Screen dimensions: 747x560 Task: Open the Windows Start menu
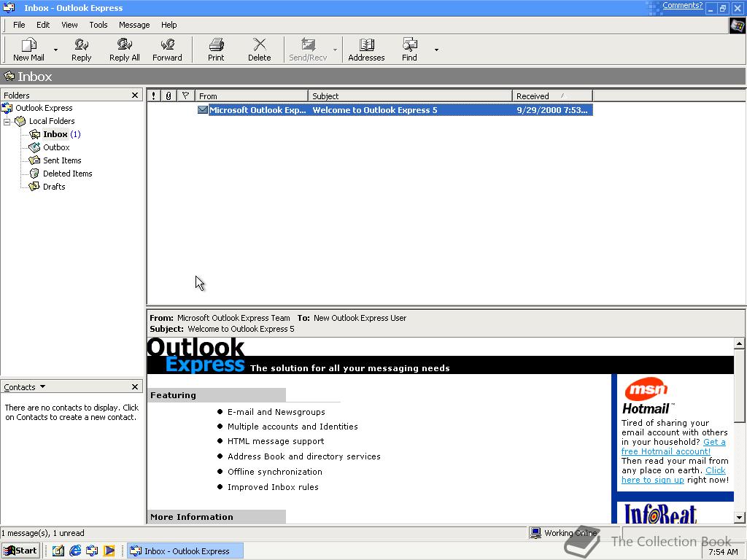(x=20, y=551)
